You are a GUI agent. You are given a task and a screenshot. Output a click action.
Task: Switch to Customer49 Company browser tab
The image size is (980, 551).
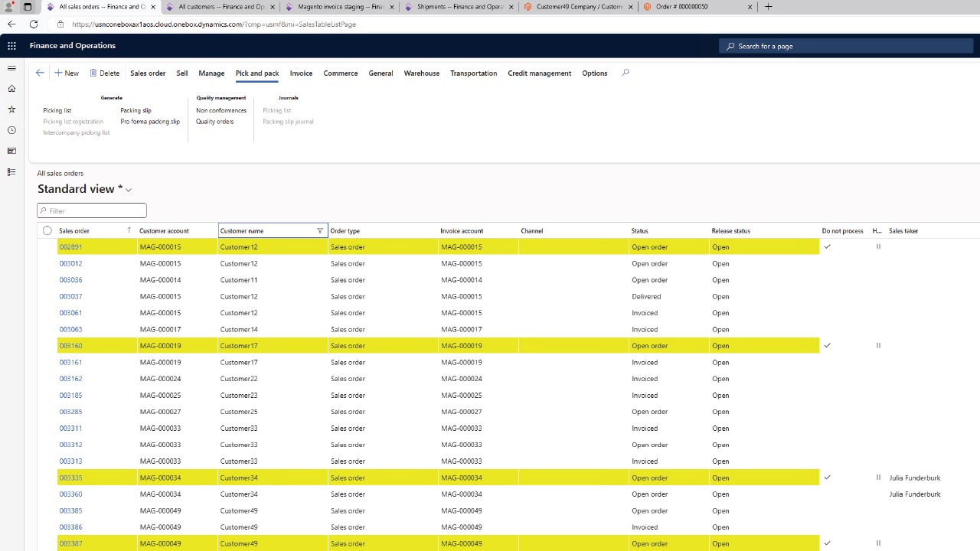[579, 7]
